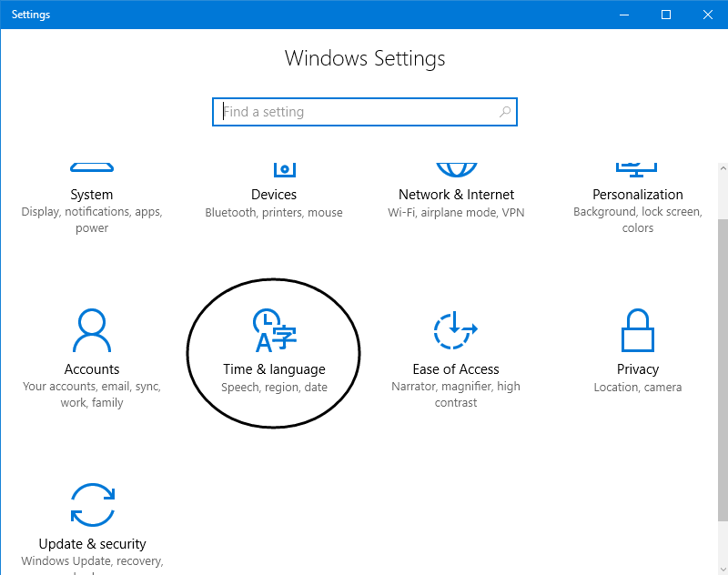The width and height of the screenshot is (728, 575).
Task: Click 'Background, lock screen, colors' text
Action: point(638,220)
